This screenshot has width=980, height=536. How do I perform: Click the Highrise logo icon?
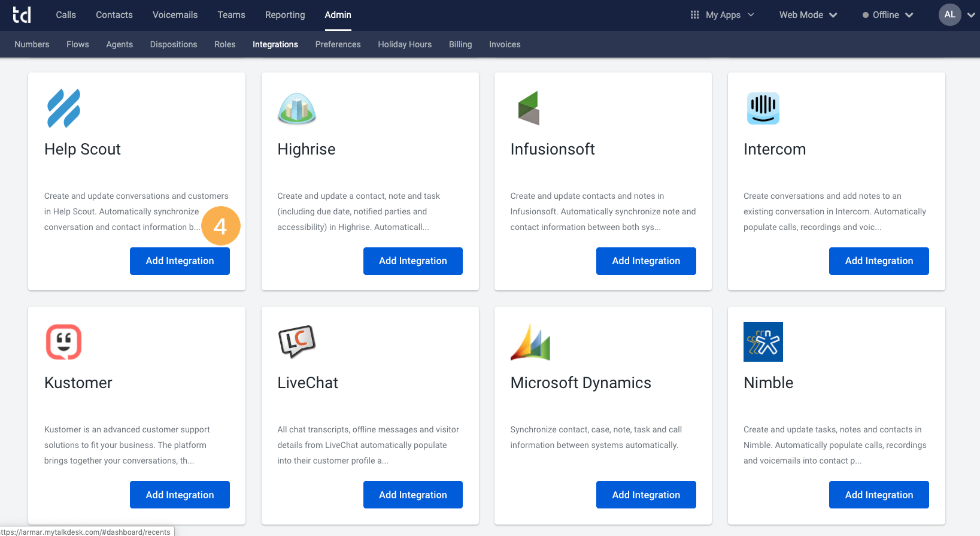click(x=297, y=108)
